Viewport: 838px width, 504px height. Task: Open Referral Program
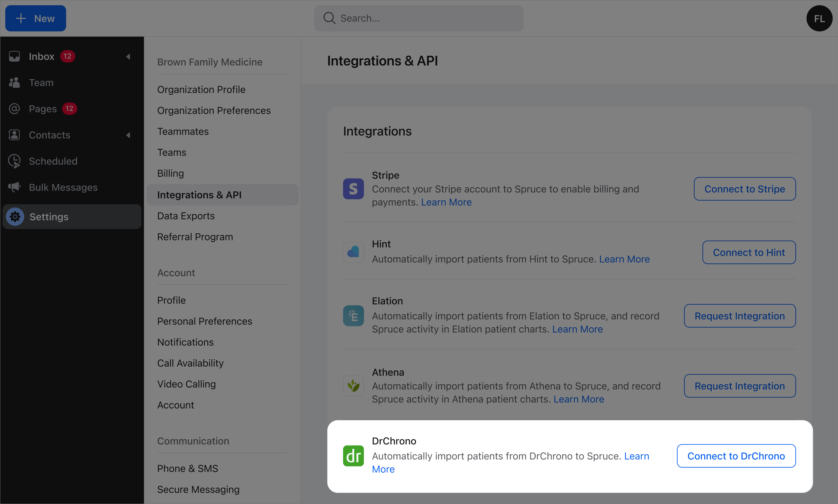[195, 237]
